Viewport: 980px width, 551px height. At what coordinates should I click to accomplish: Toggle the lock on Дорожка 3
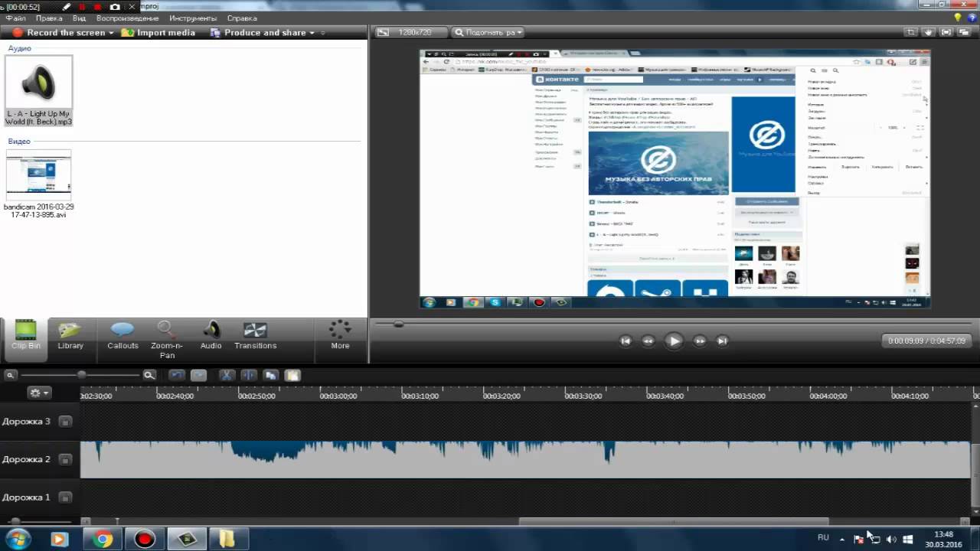(x=66, y=422)
